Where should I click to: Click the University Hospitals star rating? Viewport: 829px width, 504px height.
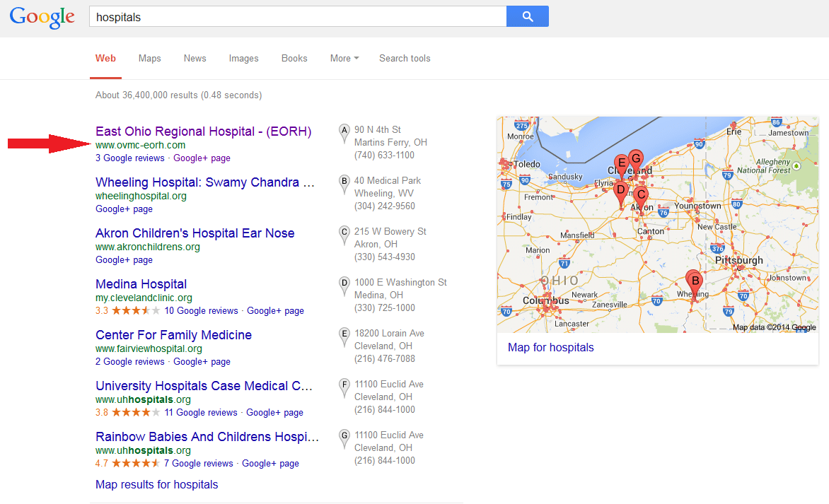point(136,412)
